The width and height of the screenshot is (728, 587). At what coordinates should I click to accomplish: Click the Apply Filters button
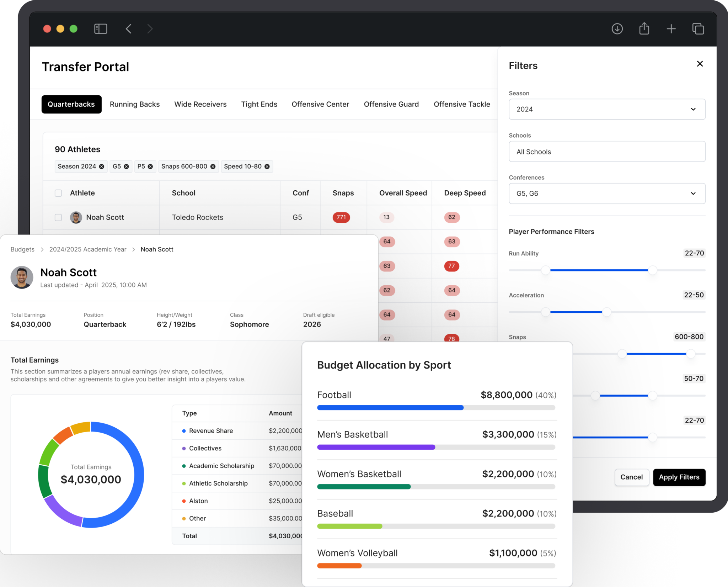(679, 477)
